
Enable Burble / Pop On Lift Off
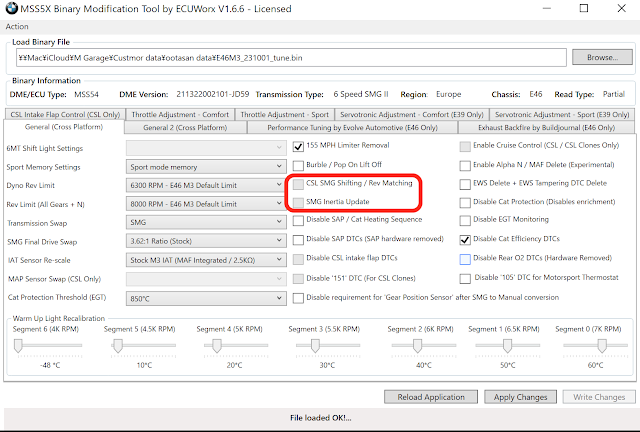click(x=298, y=165)
